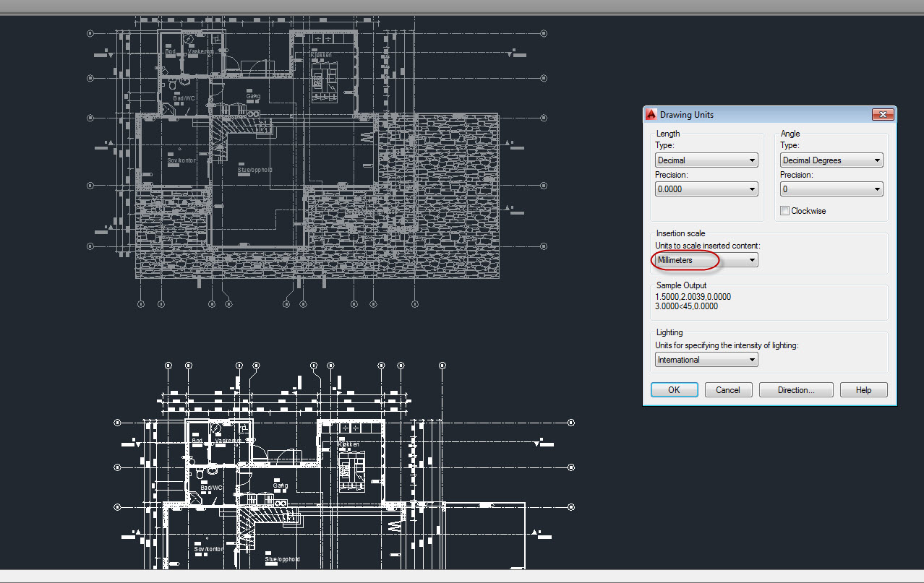Select the Kjøkken room label in the gray plan
924x583 pixels.
[x=321, y=55]
